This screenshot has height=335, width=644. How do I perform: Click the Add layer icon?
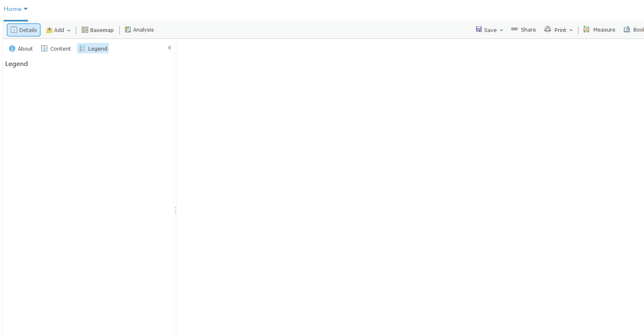coord(49,30)
